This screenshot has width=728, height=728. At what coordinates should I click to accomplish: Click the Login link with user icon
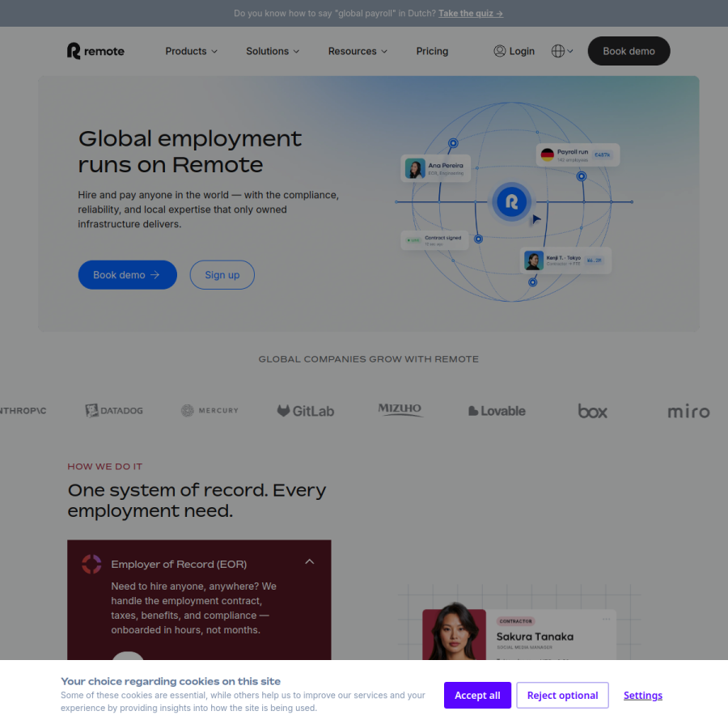(514, 51)
